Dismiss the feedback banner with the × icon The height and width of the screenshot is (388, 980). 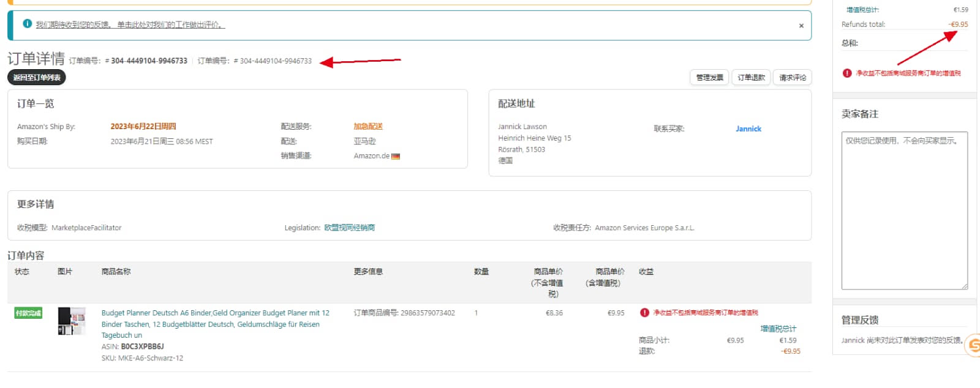pyautogui.click(x=801, y=26)
